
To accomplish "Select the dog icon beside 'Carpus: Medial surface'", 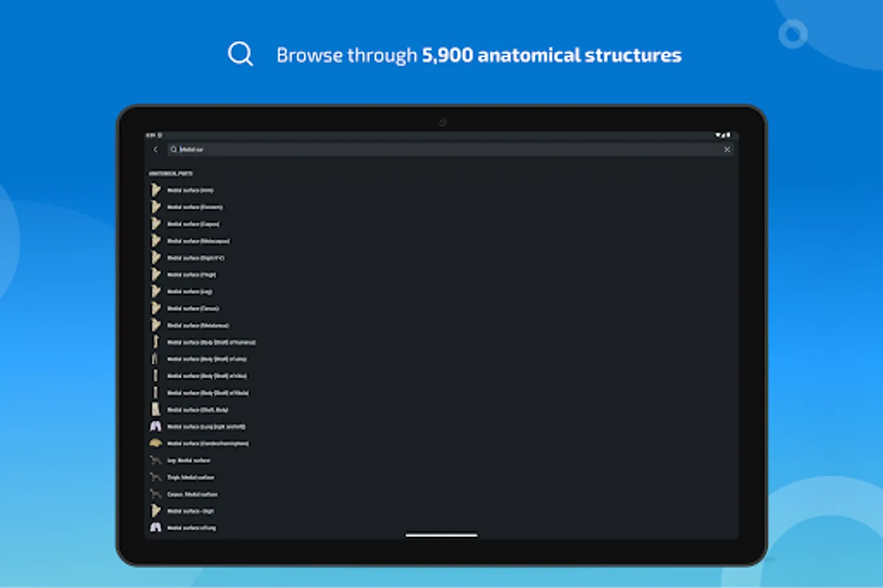I will [156, 495].
